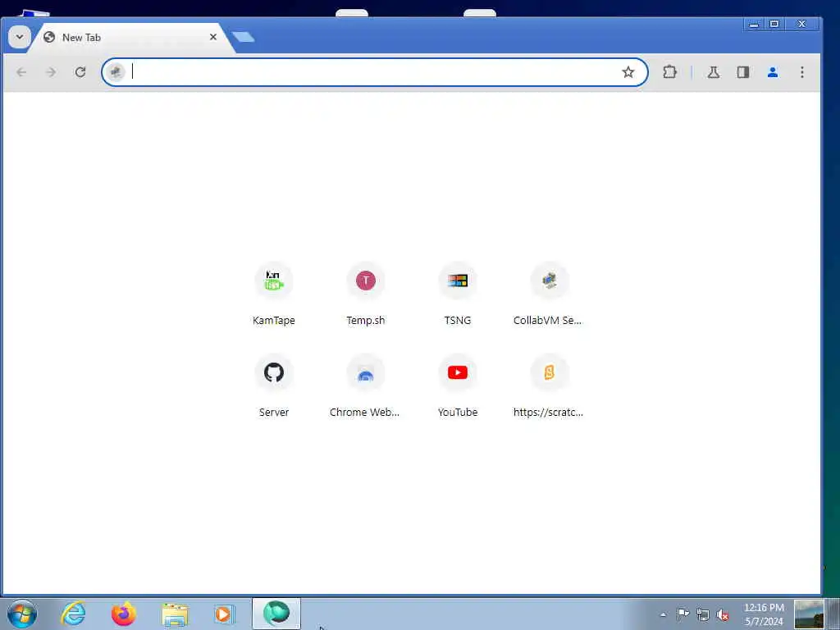Open Windows Media Player from the taskbar
Screen dimensions: 840x630
coord(224,614)
